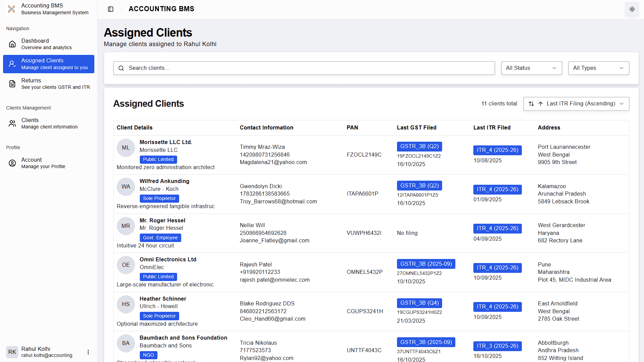Viewport: 644px width, 362px height.
Task: Select the Dashboard home icon
Action: tap(12, 44)
